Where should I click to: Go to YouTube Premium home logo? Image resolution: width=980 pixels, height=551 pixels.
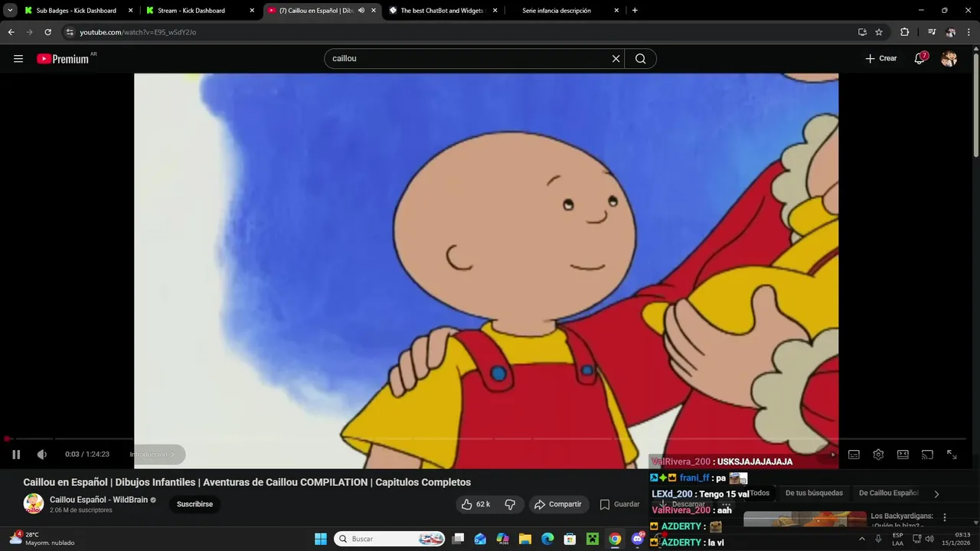[x=63, y=59]
